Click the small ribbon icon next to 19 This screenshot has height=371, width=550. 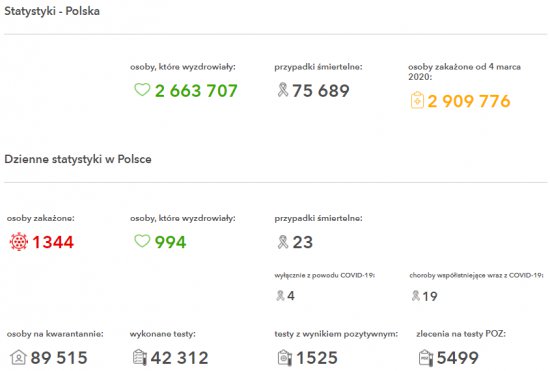416,296
